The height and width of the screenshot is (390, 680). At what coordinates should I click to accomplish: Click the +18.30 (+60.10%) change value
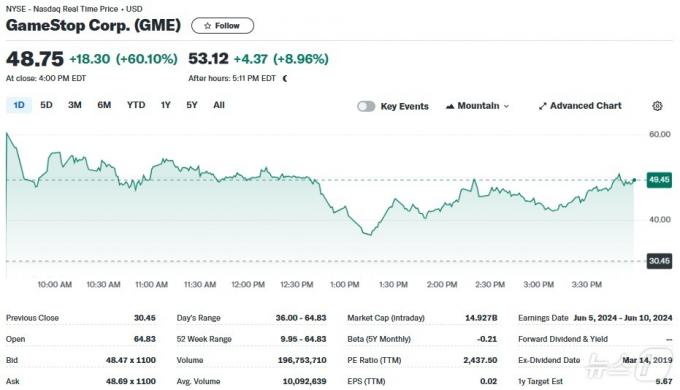point(124,59)
